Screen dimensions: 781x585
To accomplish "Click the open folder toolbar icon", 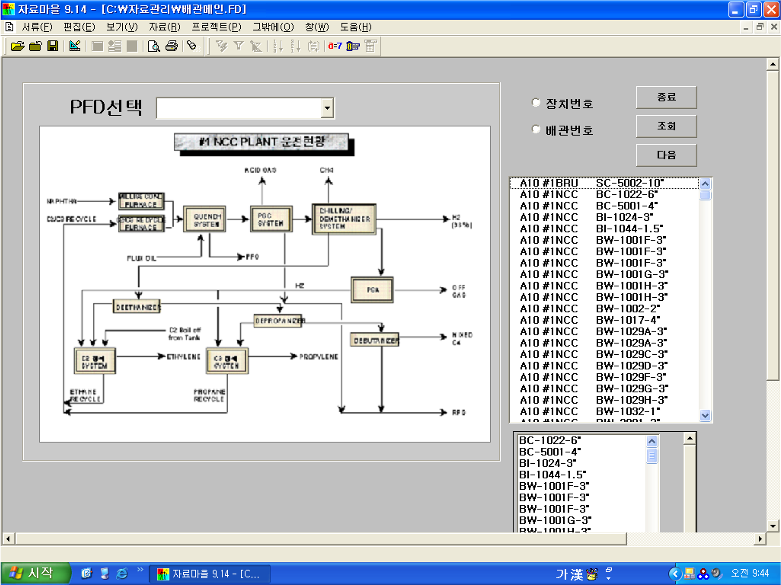I will [19, 46].
